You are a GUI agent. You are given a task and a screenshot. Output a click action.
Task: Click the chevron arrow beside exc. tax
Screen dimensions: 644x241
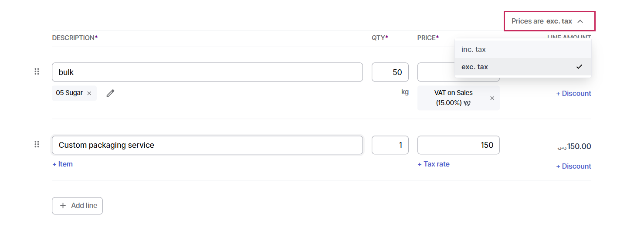point(580,21)
